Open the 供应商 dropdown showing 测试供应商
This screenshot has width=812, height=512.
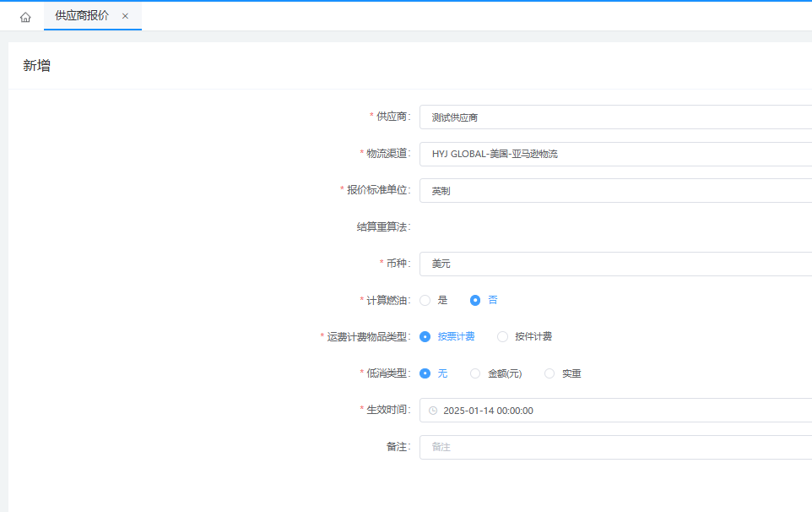point(616,117)
